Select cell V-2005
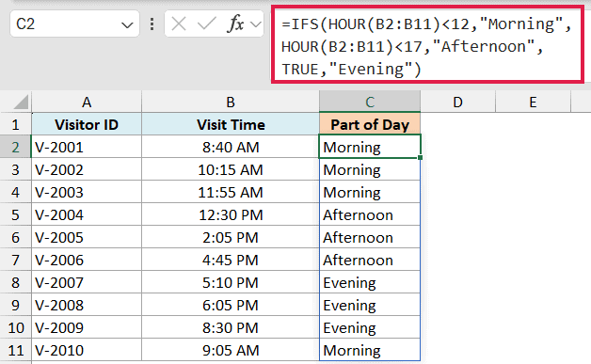Screen dimensions: 591x364 coord(87,237)
